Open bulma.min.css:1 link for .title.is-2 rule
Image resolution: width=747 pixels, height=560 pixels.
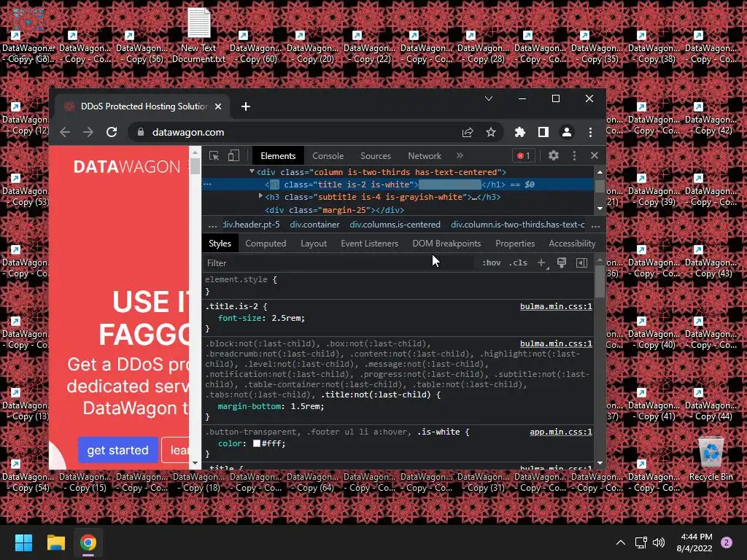556,306
